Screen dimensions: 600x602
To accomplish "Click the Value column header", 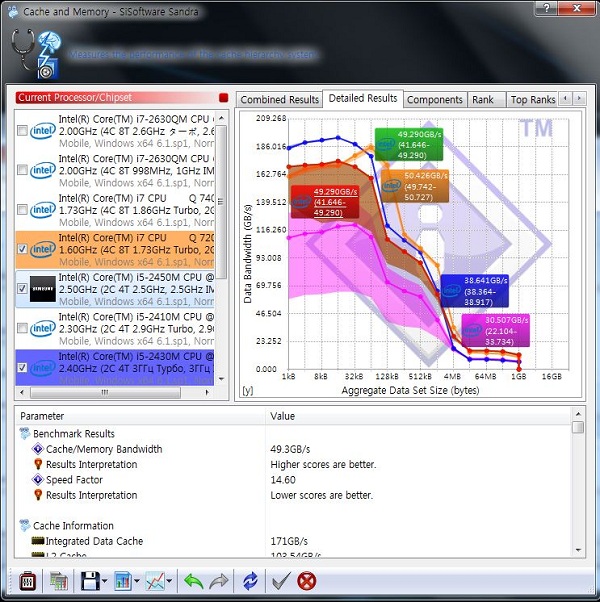I will coord(418,416).
